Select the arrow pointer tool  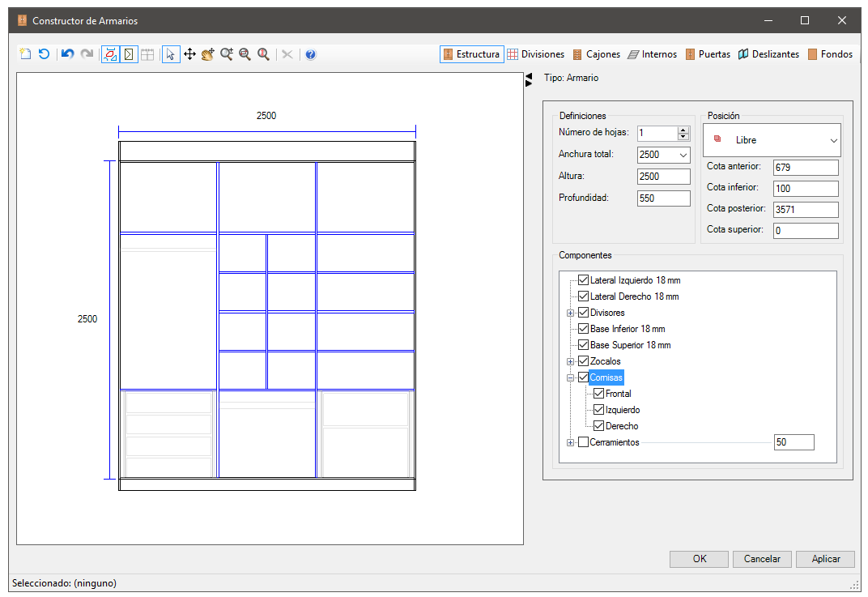(171, 53)
